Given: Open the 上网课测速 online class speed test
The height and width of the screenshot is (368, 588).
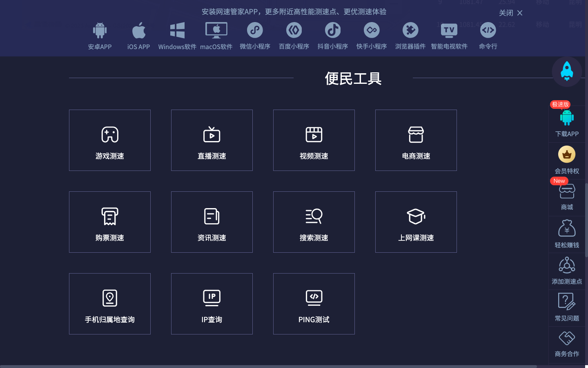Looking at the screenshot, I should click(x=416, y=222).
